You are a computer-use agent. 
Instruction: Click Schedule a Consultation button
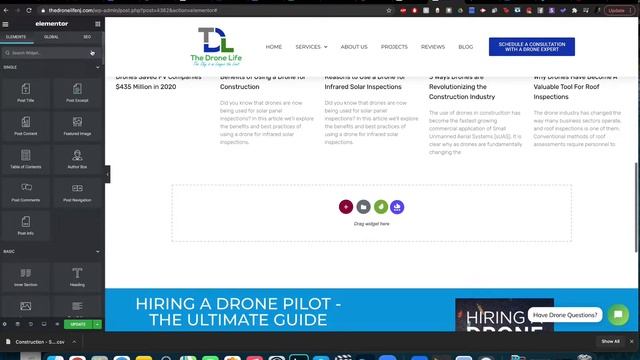[532, 47]
